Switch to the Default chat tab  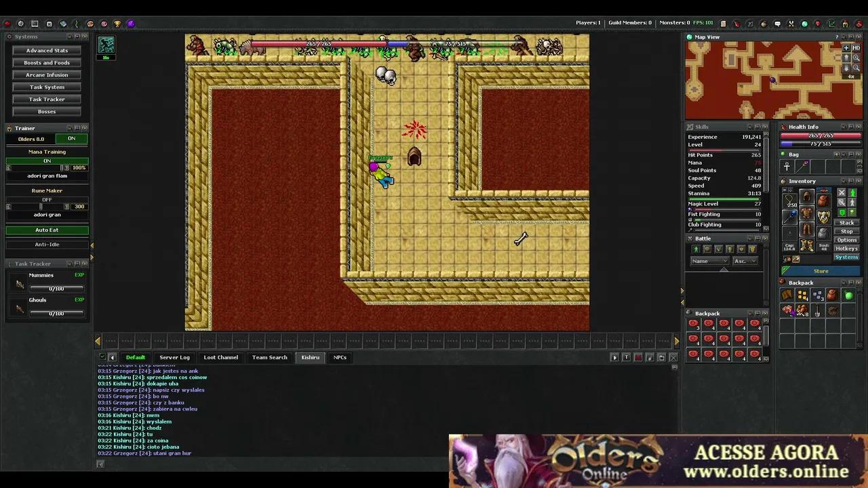tap(136, 357)
